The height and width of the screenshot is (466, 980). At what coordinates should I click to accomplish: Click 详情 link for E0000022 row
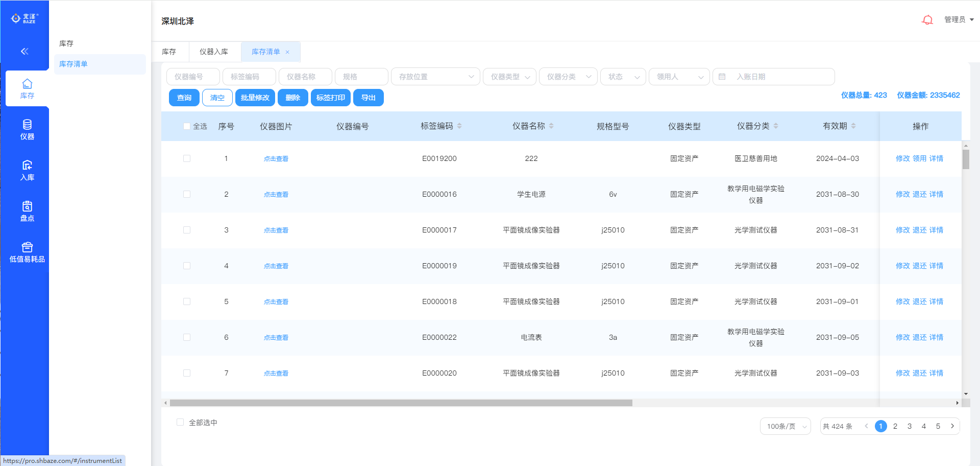coord(936,337)
